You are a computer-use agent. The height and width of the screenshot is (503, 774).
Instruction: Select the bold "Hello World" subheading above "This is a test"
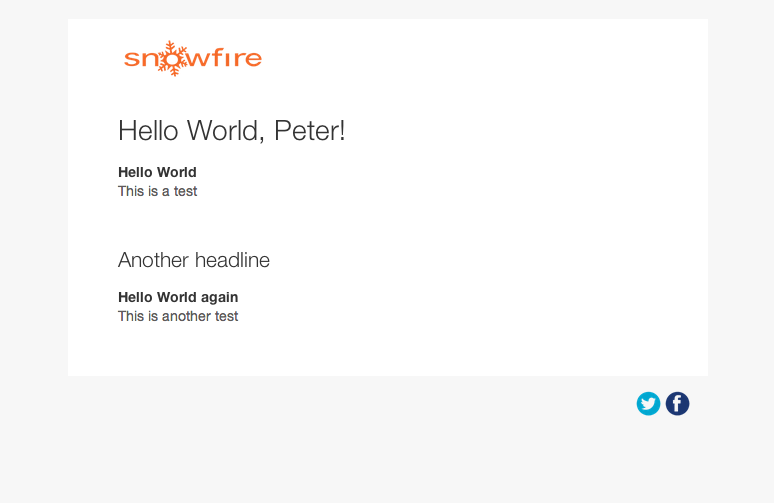coord(157,172)
